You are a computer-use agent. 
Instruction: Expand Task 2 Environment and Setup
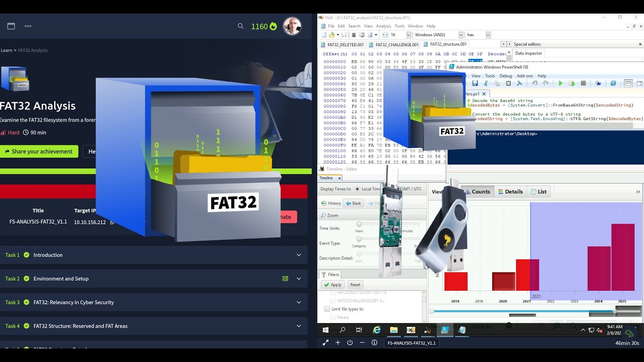click(298, 279)
